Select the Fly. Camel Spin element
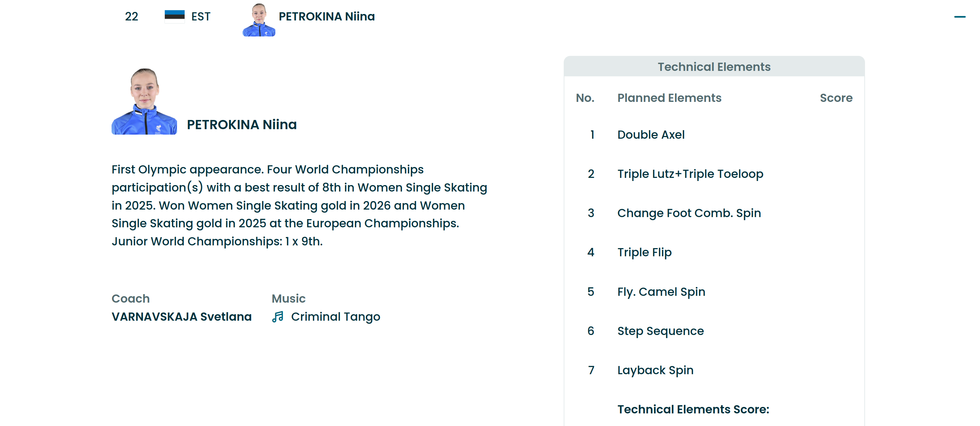Viewport: 980px width, 426px height. [661, 292]
